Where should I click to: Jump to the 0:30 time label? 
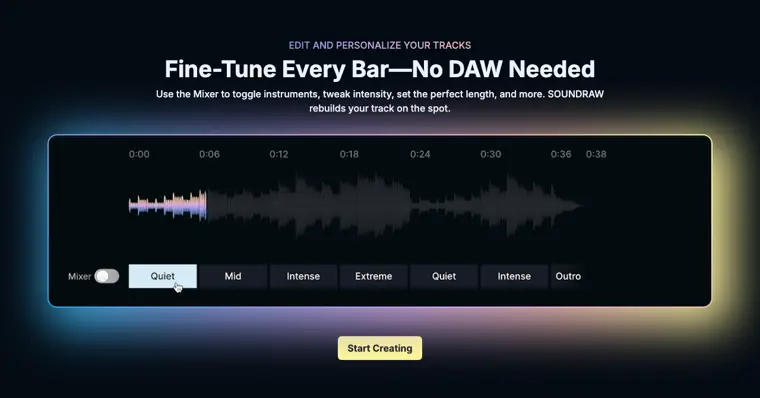coord(491,154)
